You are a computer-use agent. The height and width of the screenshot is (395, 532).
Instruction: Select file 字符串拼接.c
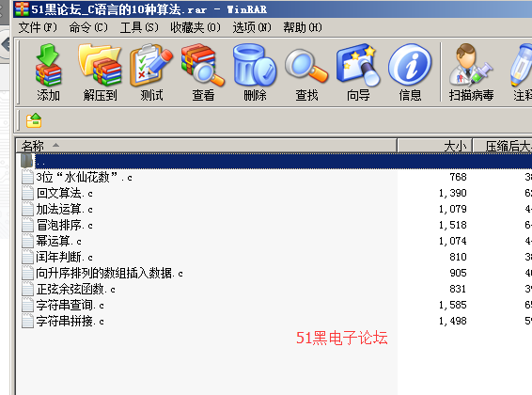[70, 321]
